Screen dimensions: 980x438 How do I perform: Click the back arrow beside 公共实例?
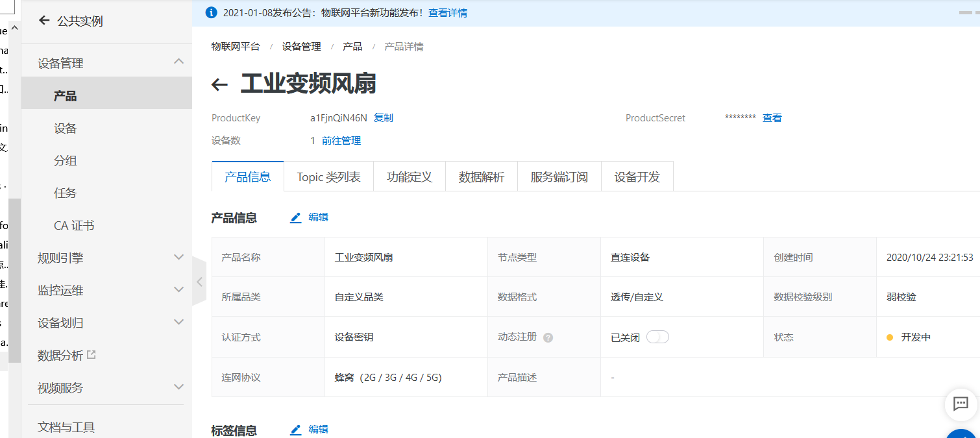click(43, 20)
